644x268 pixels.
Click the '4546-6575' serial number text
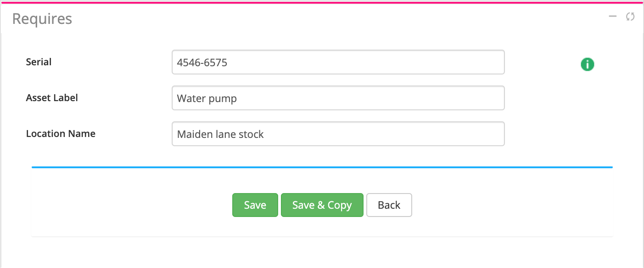pyautogui.click(x=202, y=63)
